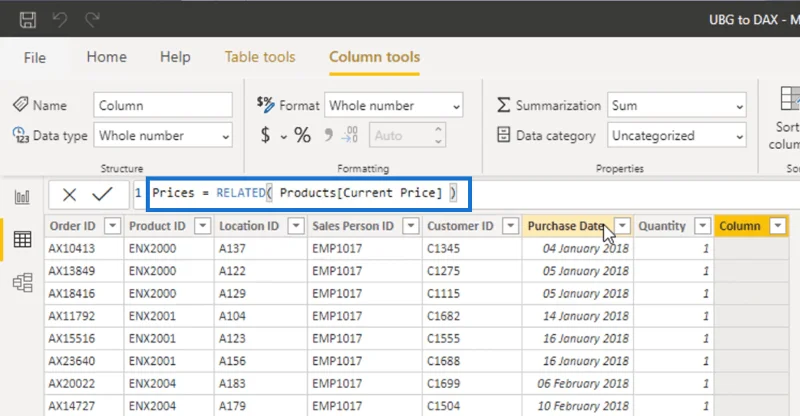
Task: Open Product ID column filter dropdown
Action: [x=203, y=226]
